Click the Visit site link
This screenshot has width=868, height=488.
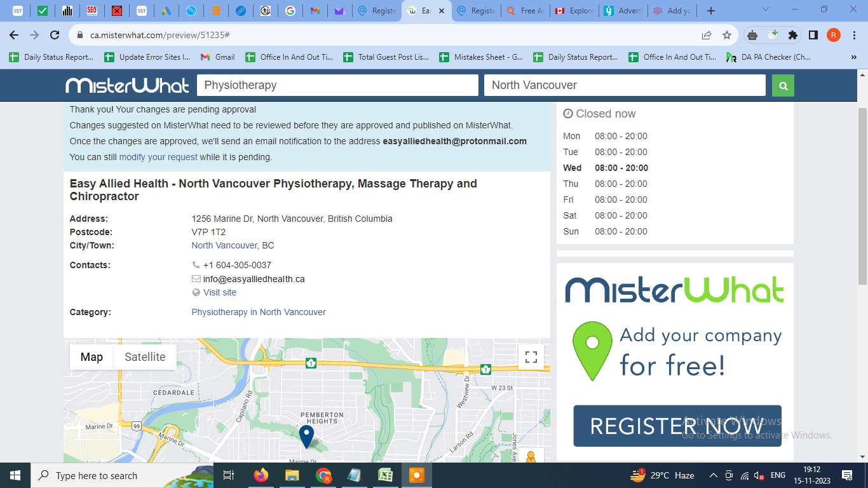(x=220, y=292)
